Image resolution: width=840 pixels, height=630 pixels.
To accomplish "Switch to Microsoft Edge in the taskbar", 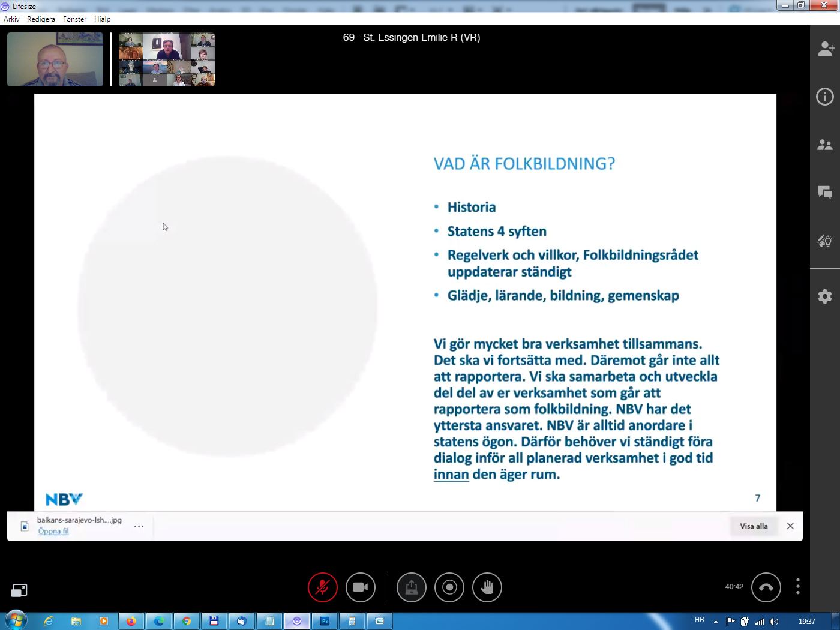I will (x=159, y=621).
